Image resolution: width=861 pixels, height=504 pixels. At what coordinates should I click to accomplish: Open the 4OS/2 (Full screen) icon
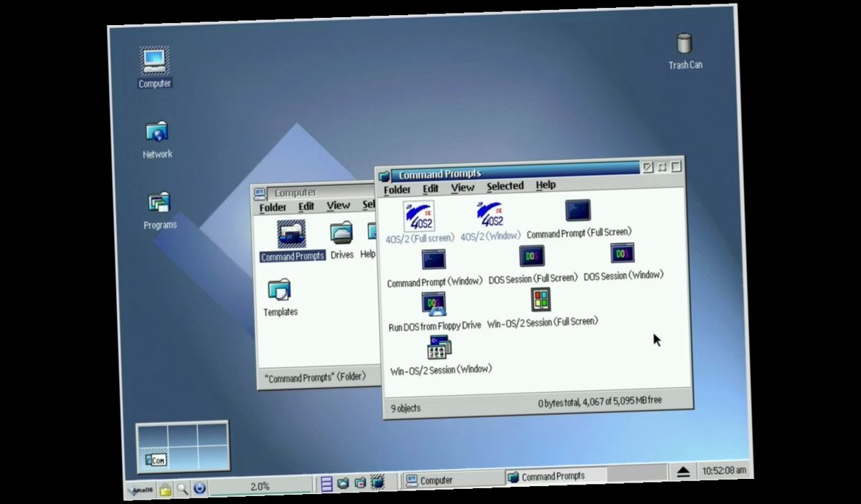pos(419,216)
